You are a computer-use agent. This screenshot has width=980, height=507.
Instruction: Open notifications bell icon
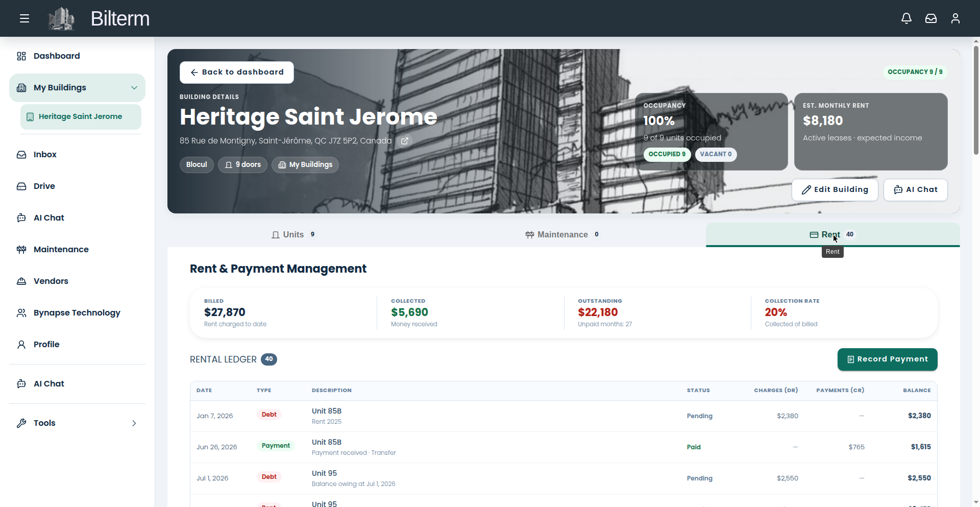tap(906, 18)
